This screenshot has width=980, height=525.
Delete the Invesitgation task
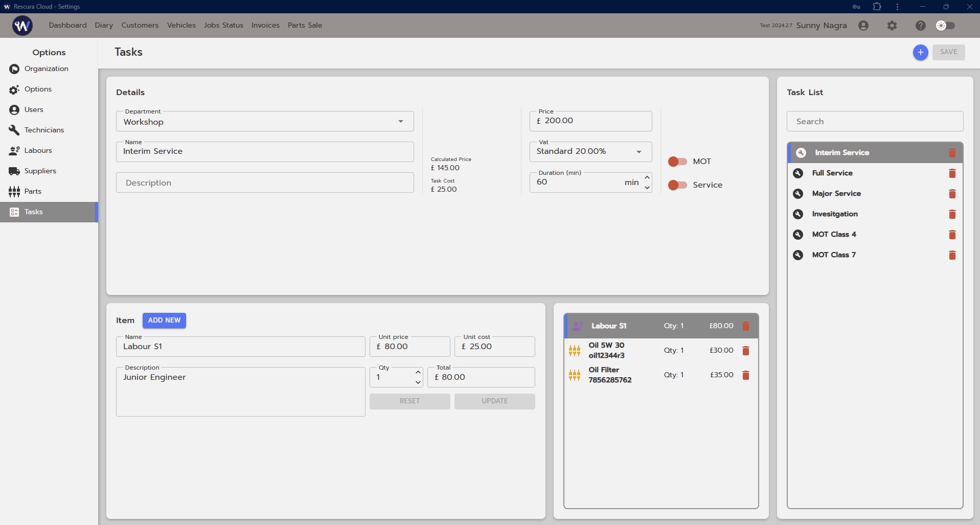coord(952,214)
